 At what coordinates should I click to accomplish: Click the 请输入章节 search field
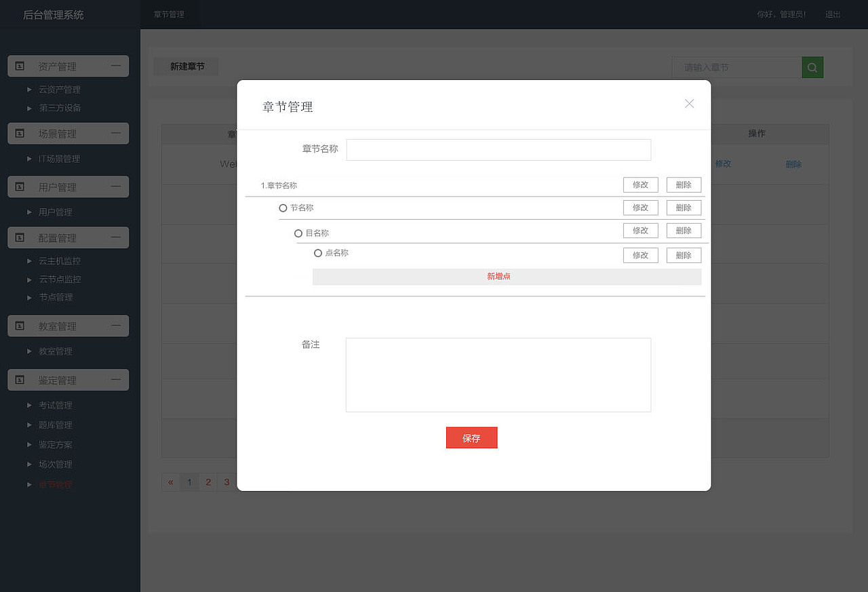pyautogui.click(x=737, y=67)
